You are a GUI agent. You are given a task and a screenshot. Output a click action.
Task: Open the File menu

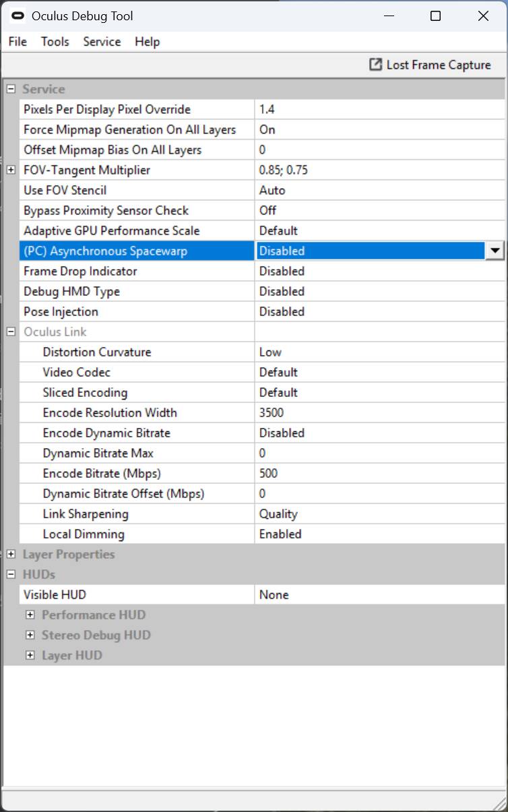(17, 42)
